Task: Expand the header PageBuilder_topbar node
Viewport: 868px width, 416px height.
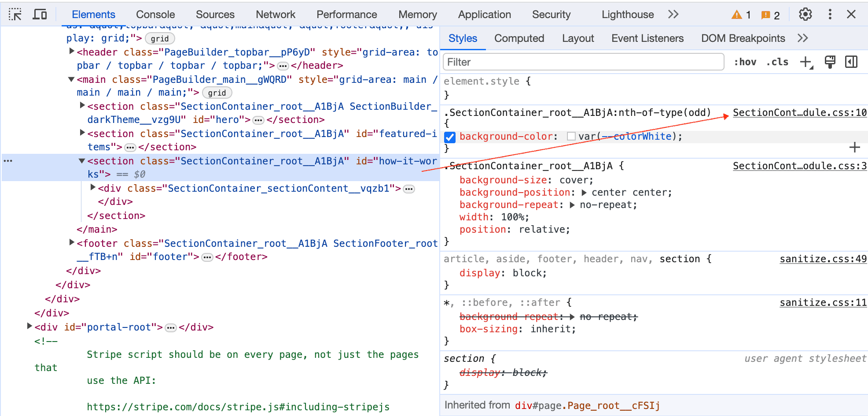Action: tap(72, 52)
